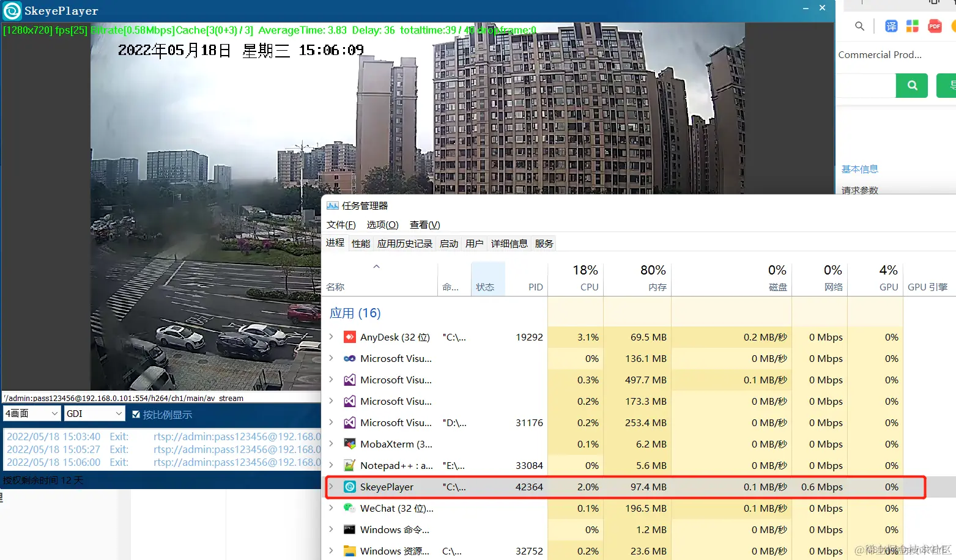Click the SkeyePlayer process icon in Task Manager

click(350, 487)
